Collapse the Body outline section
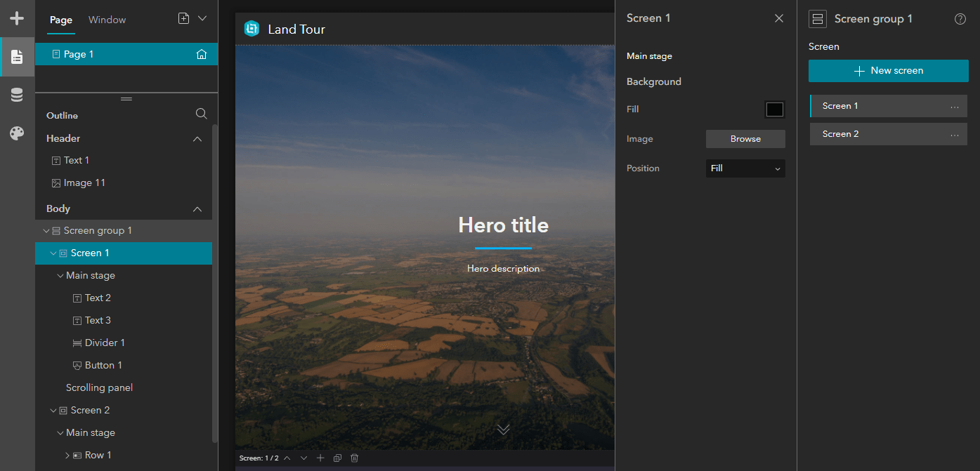Image resolution: width=980 pixels, height=471 pixels. [x=197, y=209]
